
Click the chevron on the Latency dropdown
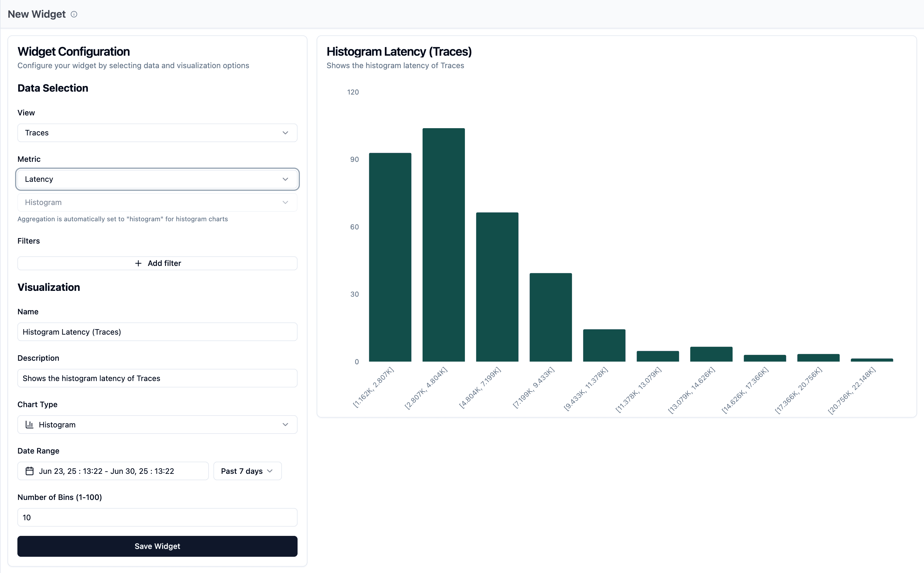pos(286,179)
